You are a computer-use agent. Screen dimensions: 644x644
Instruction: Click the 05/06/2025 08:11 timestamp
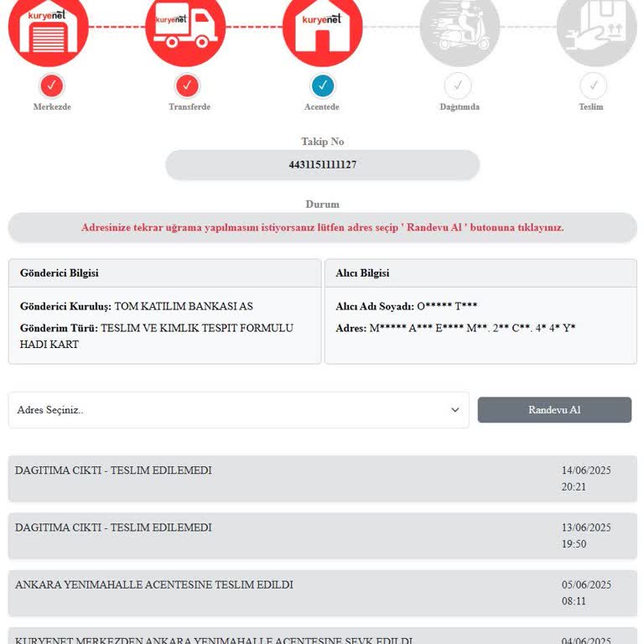586,593
